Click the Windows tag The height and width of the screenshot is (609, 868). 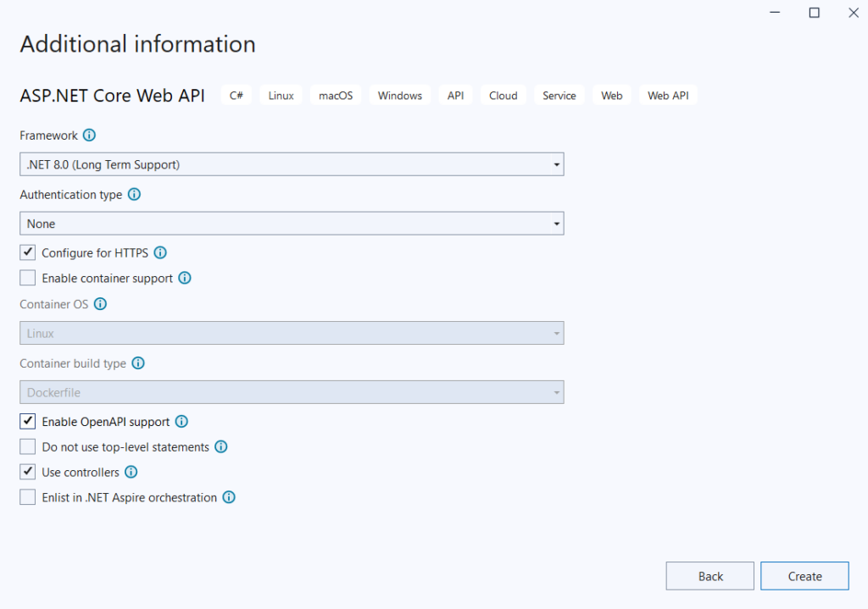(x=400, y=95)
